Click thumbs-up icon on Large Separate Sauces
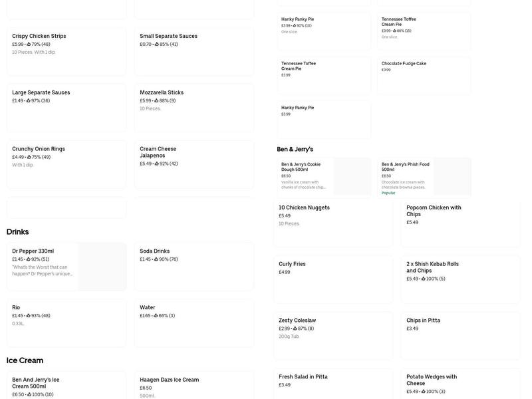The image size is (532, 399). pyautogui.click(x=29, y=101)
